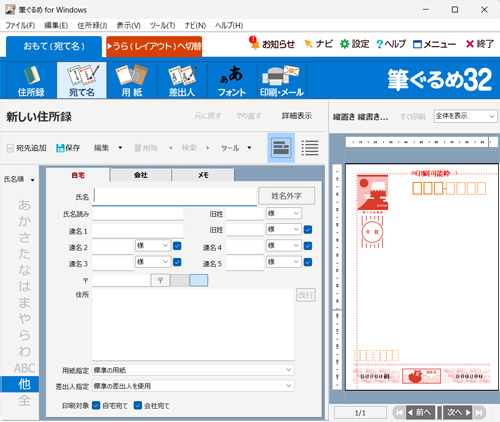Toggle 会社宛て print target checkbox
The height and width of the screenshot is (422, 500).
tap(138, 405)
